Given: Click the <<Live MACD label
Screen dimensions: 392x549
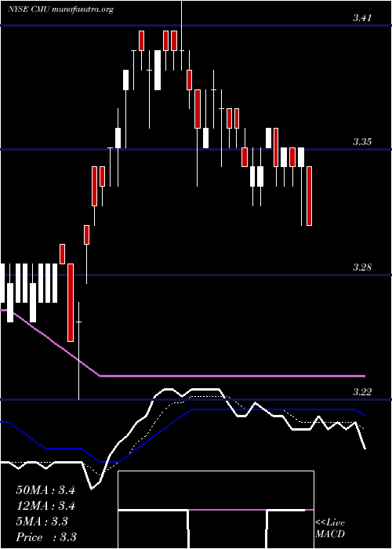Looking at the screenshot, I should coord(330,529).
